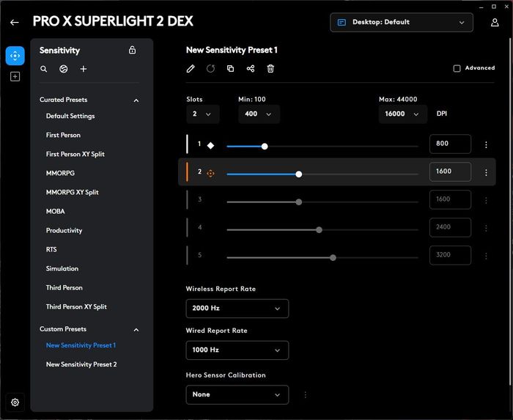Open Wired Report Rate 1000 Hz dropdown

pyautogui.click(x=237, y=350)
